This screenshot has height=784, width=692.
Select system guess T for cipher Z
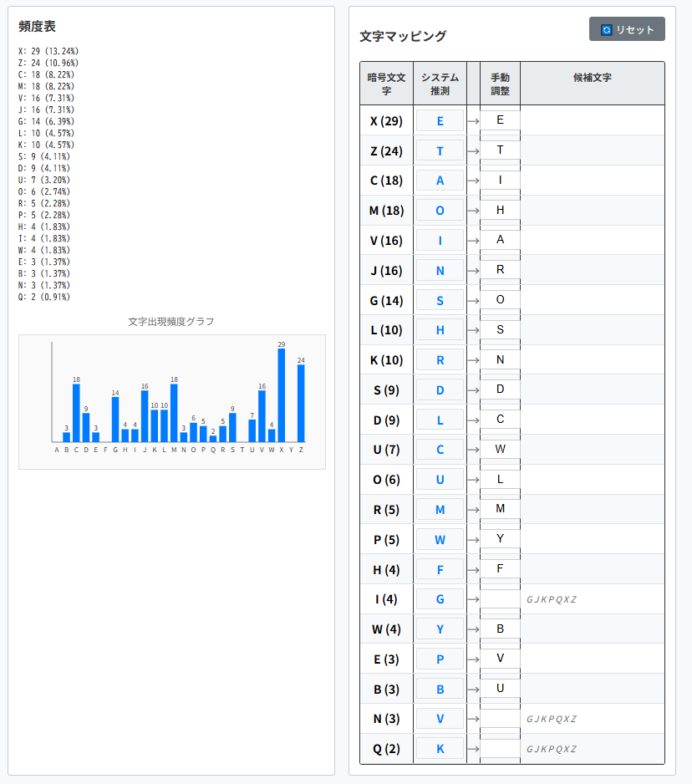pyautogui.click(x=440, y=150)
